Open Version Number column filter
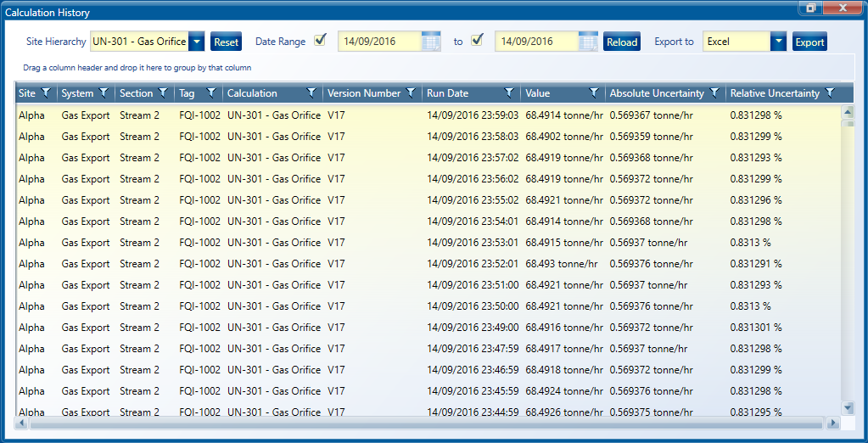 [410, 93]
